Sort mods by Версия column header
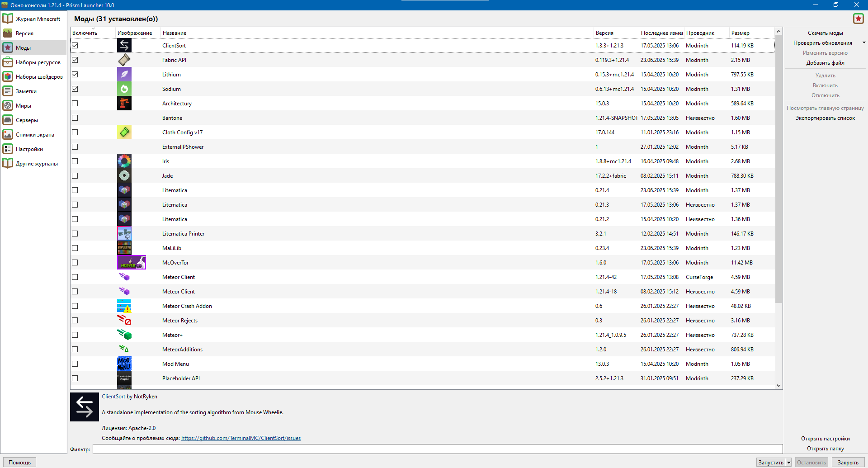The width and height of the screenshot is (868, 468). click(617, 33)
